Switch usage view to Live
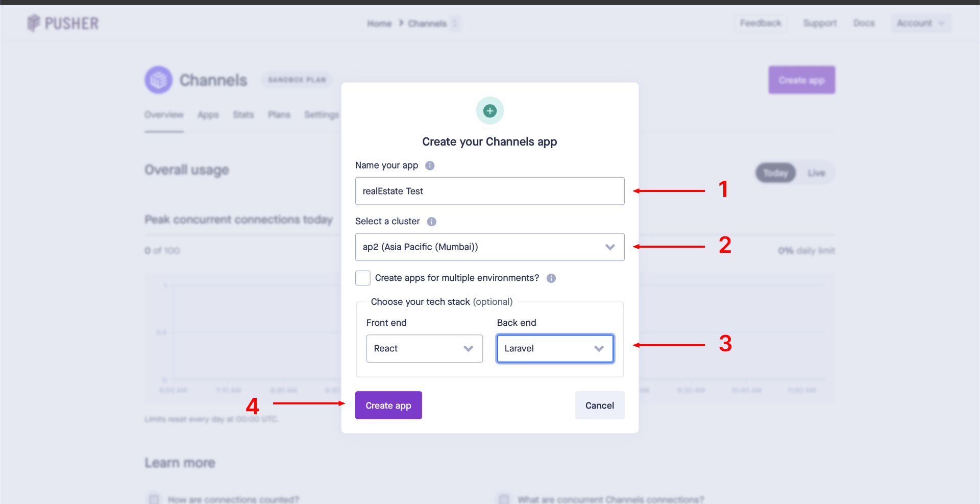The image size is (980, 504). [816, 173]
